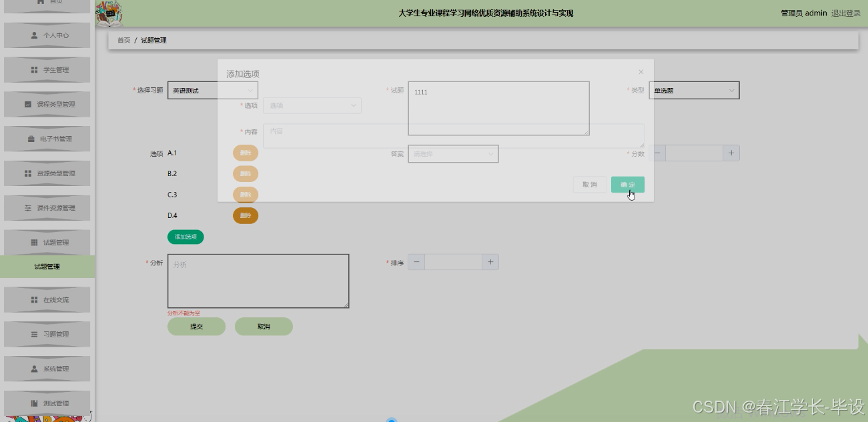
Task: Click the user icon beside 系统管理
Action: (35, 369)
